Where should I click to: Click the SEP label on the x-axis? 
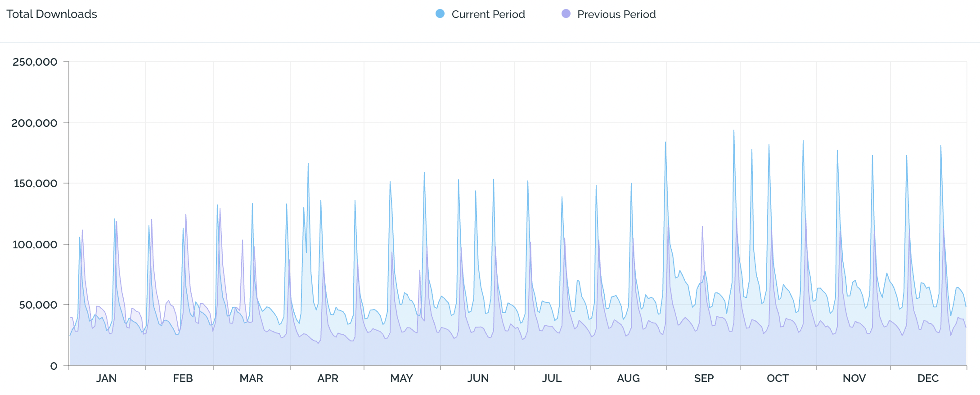(704, 378)
